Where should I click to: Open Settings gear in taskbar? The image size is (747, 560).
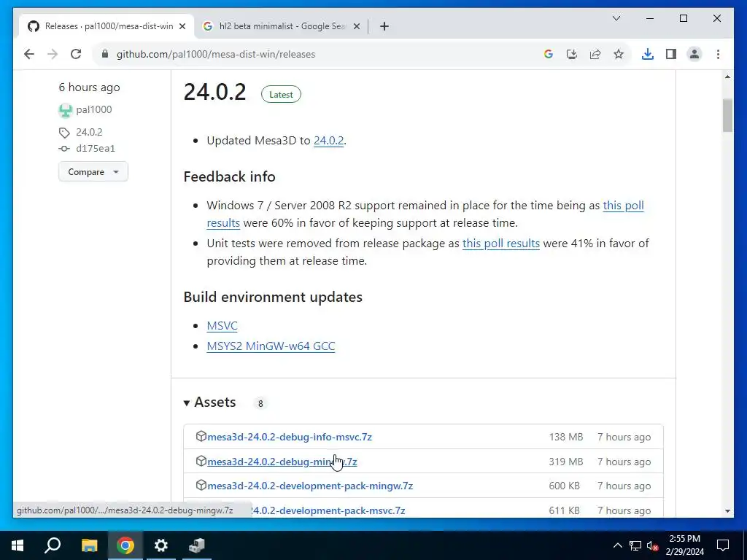click(x=161, y=545)
